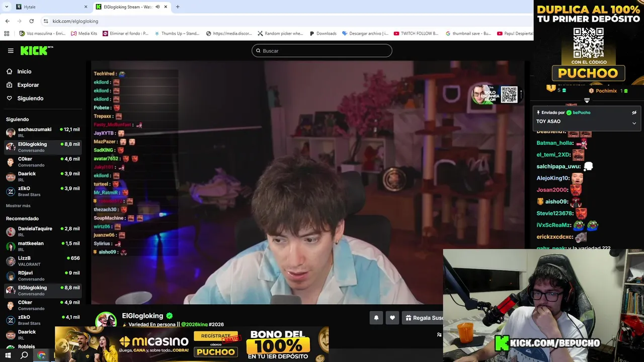The height and width of the screenshot is (362, 644).
Task: Expand the pinned TOY ASAO message
Action: (634, 123)
